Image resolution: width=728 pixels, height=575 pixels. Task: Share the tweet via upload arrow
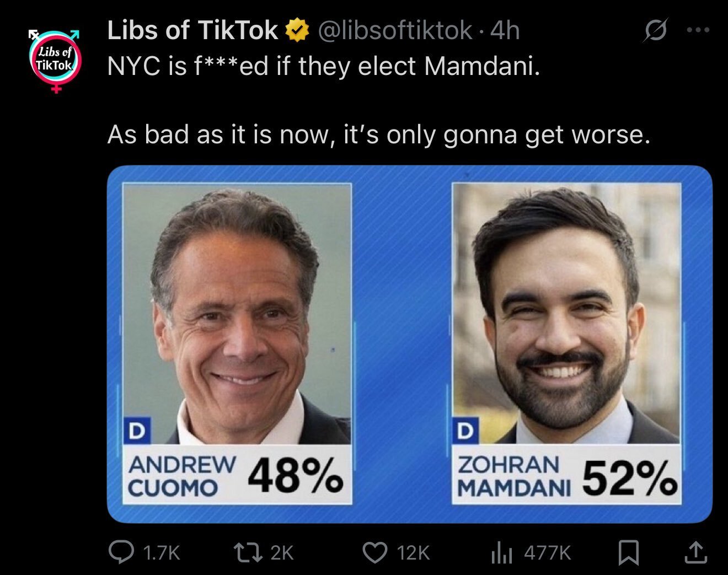(695, 552)
